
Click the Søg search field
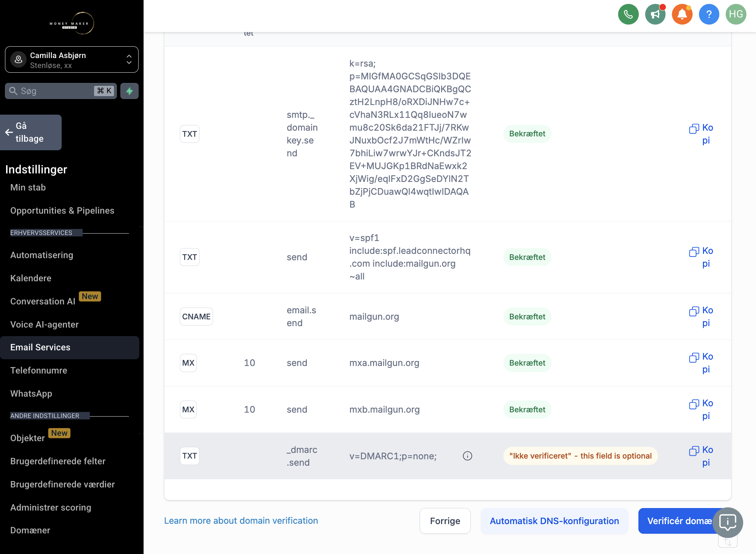point(61,91)
